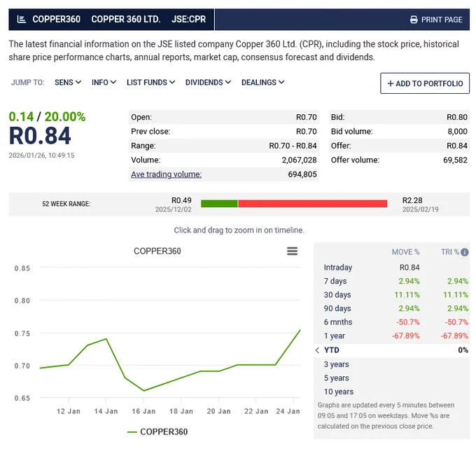Select the 7 days period
Viewport: 476px width, 449px height.
pyautogui.click(x=391, y=281)
